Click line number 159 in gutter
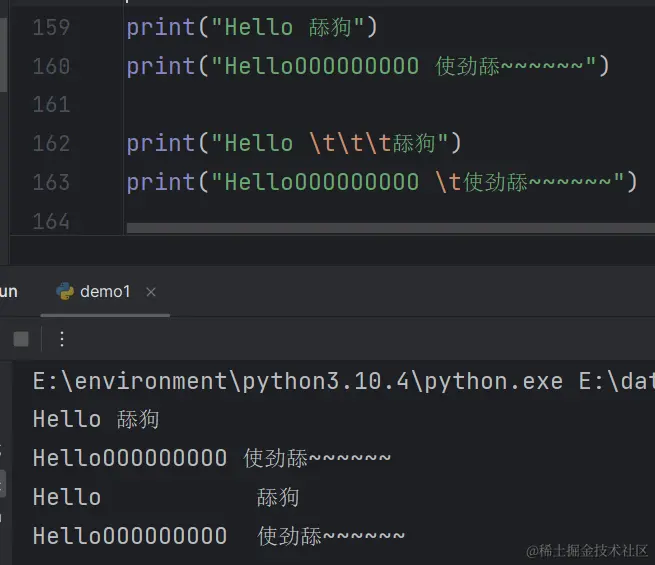This screenshot has width=655, height=565. pyautogui.click(x=51, y=28)
